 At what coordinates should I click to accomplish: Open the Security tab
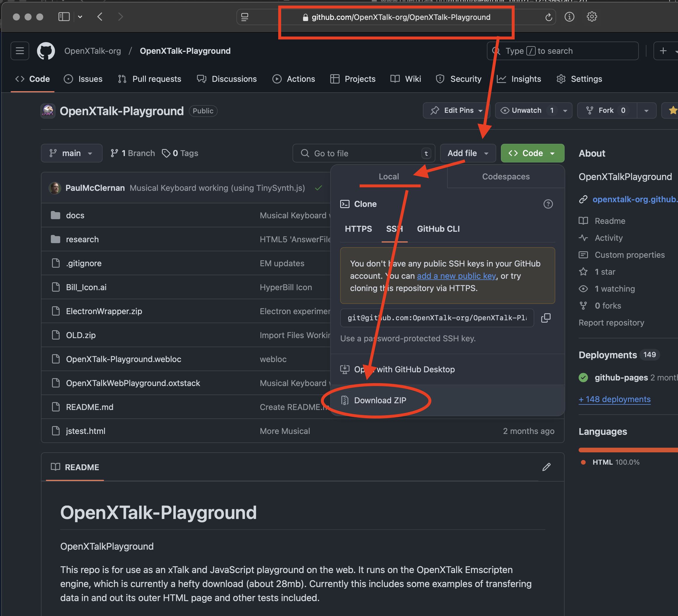point(460,79)
